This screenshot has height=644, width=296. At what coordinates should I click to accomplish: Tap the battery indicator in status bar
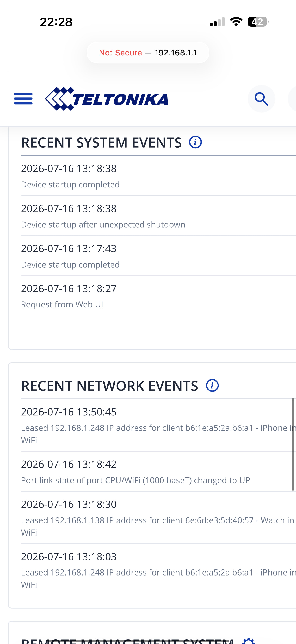coord(258,22)
